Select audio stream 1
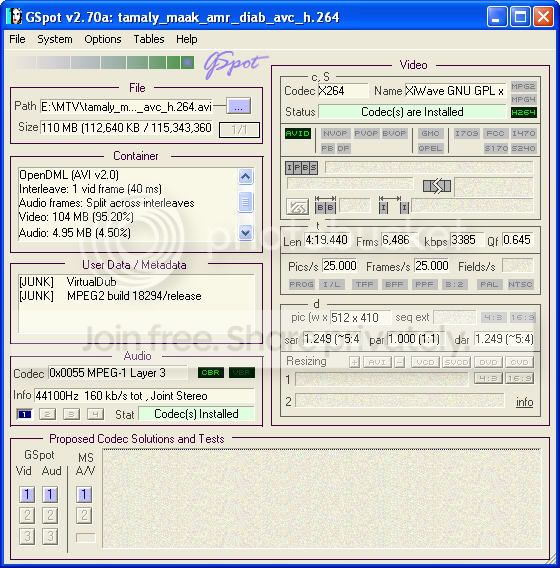The height and width of the screenshot is (568, 560). [24, 414]
